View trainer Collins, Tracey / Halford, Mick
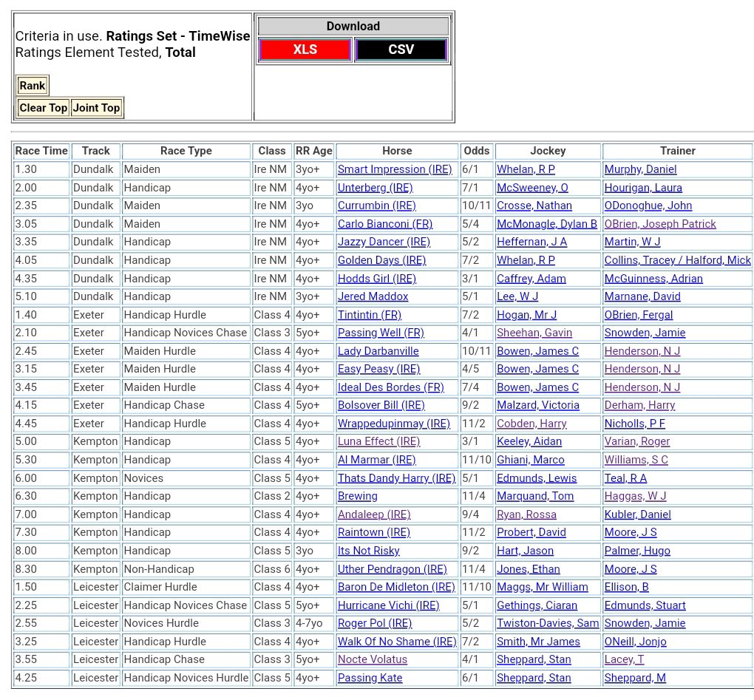The width and height of the screenshot is (754, 700). click(677, 260)
